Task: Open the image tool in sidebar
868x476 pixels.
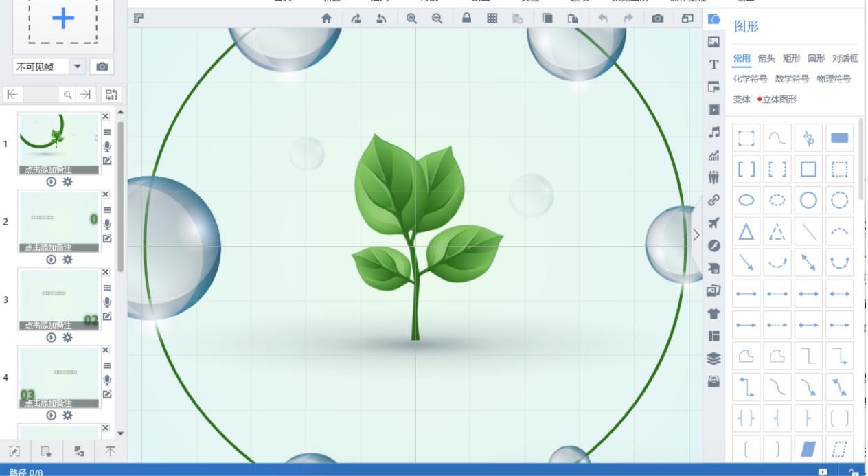Action: tap(714, 42)
